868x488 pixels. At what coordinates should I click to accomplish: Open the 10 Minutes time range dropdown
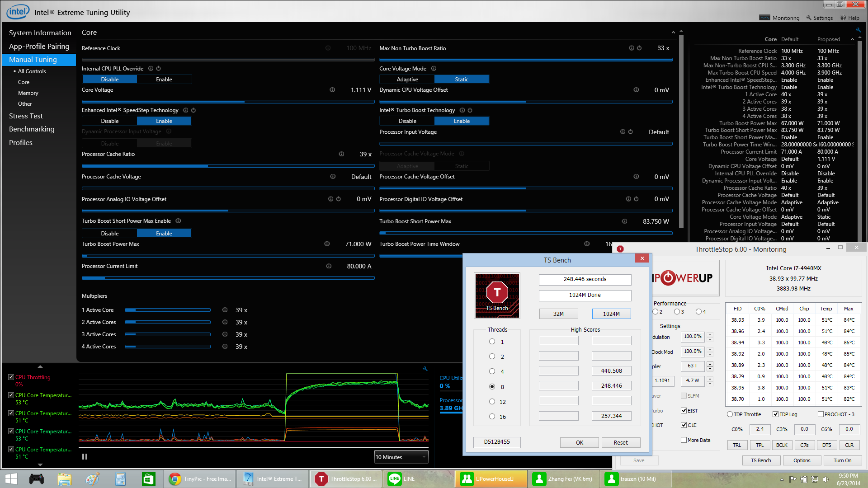(x=401, y=457)
